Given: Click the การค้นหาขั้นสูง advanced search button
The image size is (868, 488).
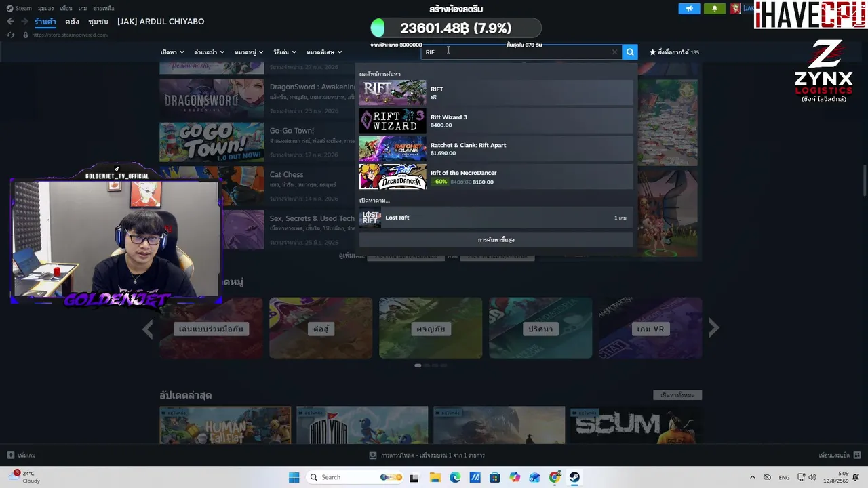Looking at the screenshot, I should coord(496,240).
